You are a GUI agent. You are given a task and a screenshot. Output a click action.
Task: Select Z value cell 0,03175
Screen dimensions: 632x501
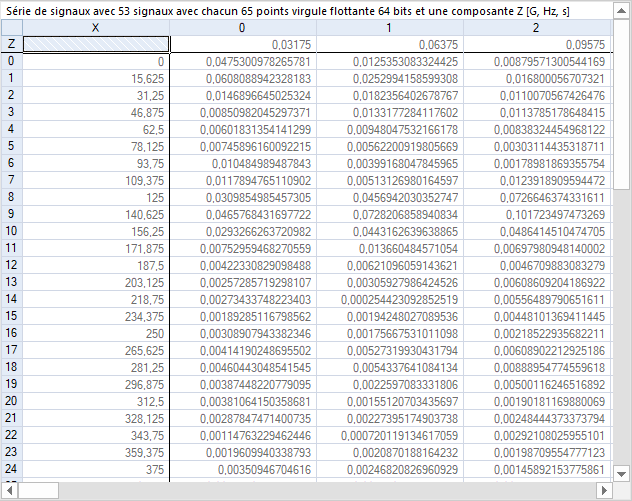pos(243,44)
